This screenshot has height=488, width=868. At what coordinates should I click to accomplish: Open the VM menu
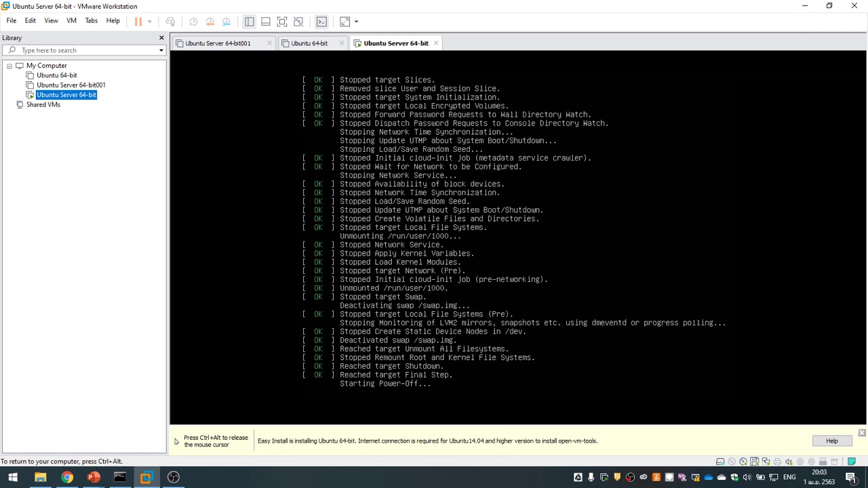[71, 21]
